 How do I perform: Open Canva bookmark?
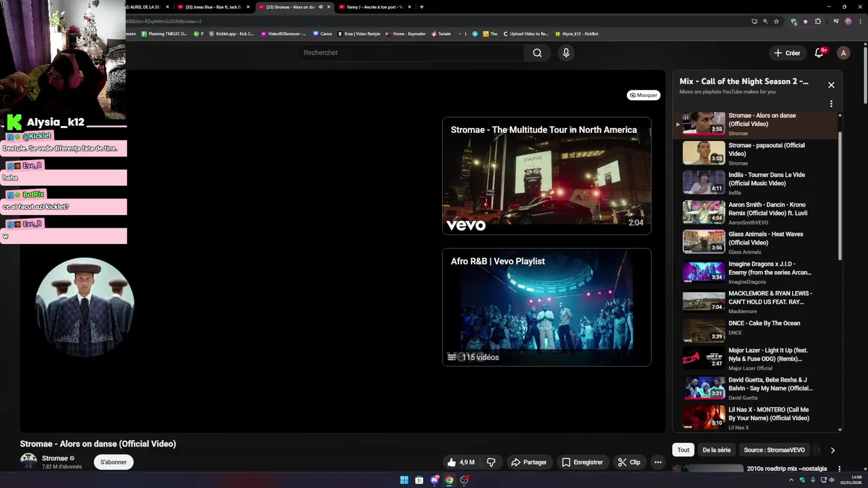point(323,33)
